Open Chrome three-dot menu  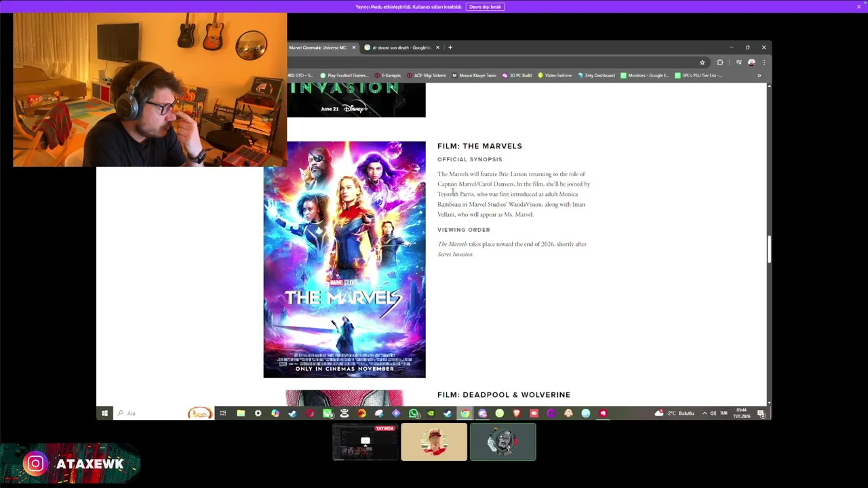[764, 62]
